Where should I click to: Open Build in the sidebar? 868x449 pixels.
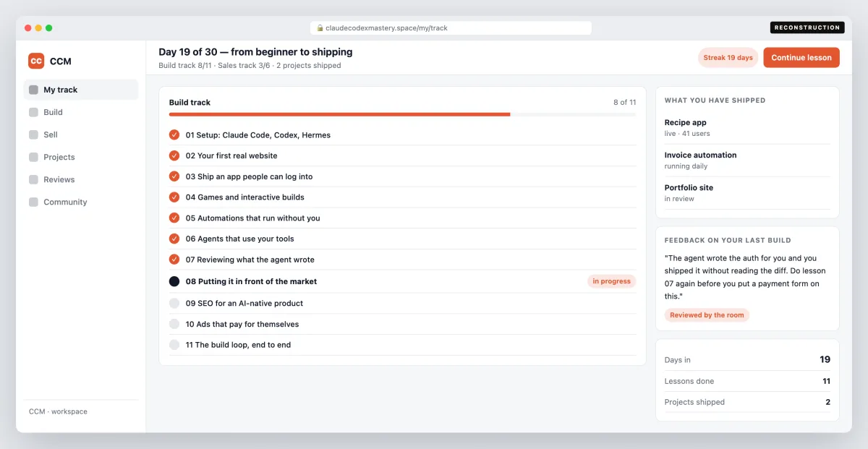pyautogui.click(x=81, y=112)
